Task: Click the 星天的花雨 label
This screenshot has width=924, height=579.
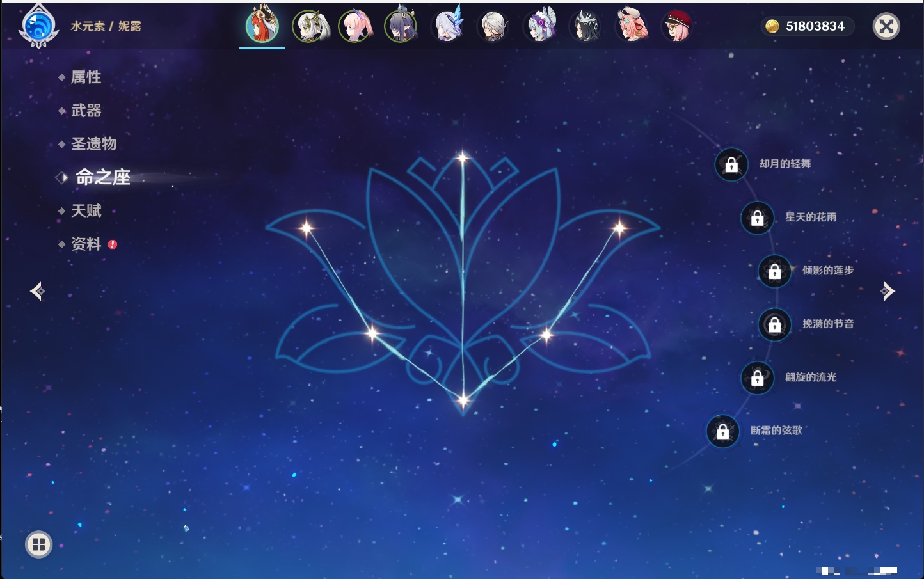Action: click(811, 217)
